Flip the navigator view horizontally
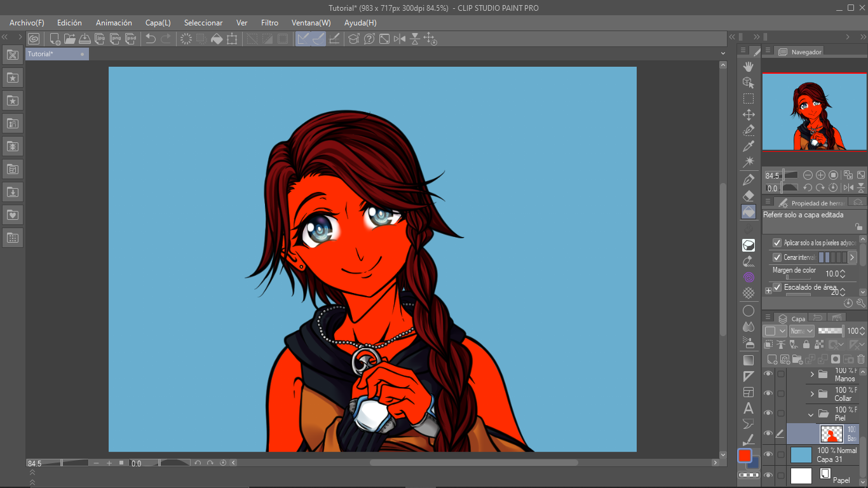868x488 pixels. (x=848, y=188)
